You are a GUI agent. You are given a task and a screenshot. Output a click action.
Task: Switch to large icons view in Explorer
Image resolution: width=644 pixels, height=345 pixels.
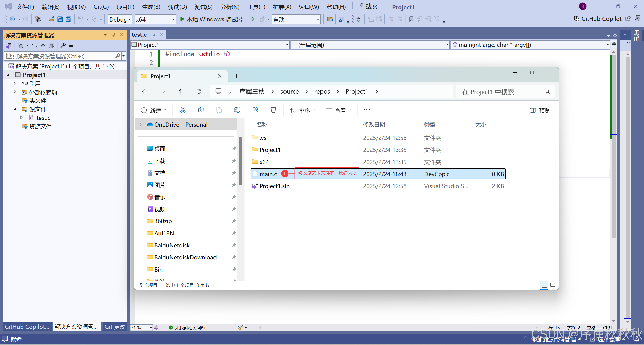pyautogui.click(x=553, y=285)
